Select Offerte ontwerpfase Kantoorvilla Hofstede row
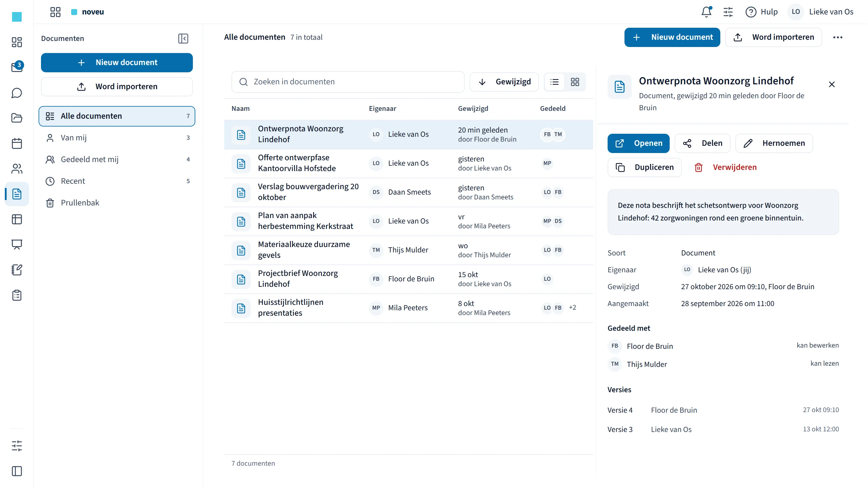Screen dimensions: 868x488 (x=408, y=163)
